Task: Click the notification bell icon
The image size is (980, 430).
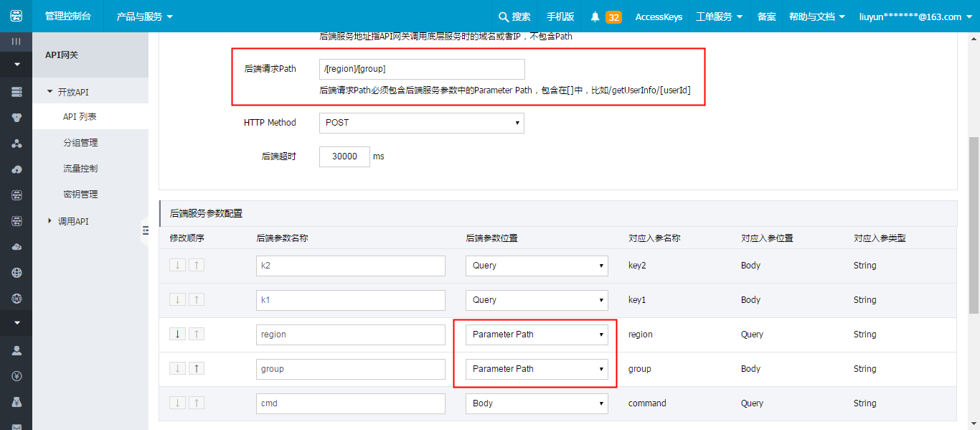Action: pyautogui.click(x=595, y=17)
